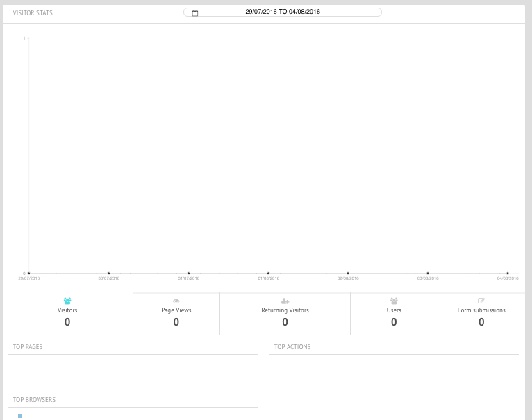The height and width of the screenshot is (420, 532).
Task: Click the blue legend swatch under Top Browsers
Action: 20,416
